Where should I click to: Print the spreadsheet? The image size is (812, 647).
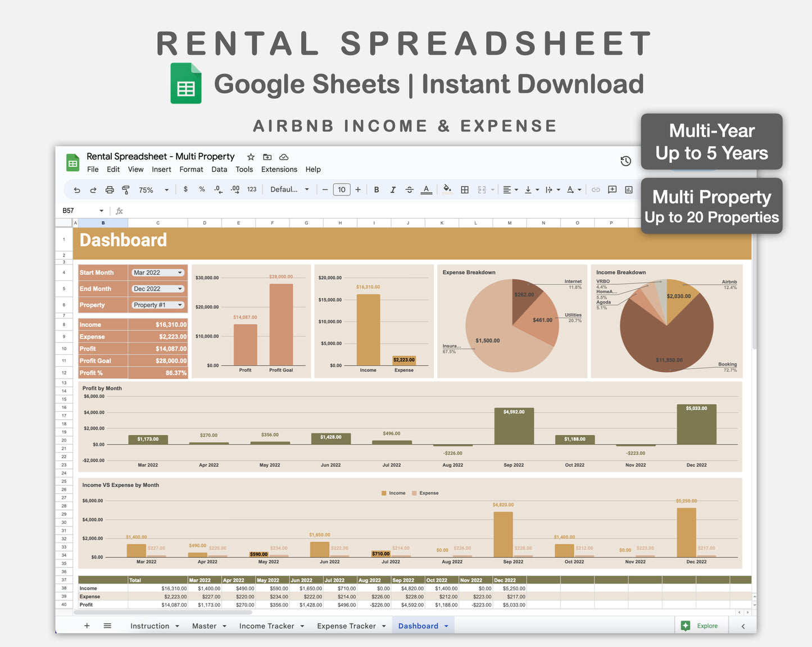[110, 189]
